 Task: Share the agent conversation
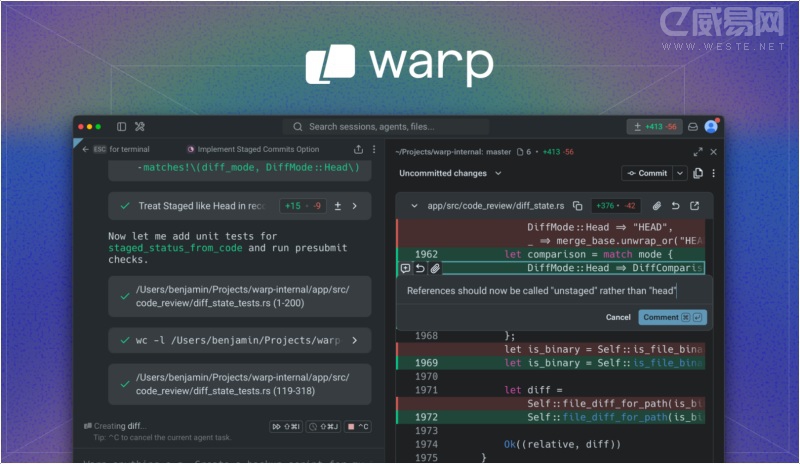click(x=358, y=149)
